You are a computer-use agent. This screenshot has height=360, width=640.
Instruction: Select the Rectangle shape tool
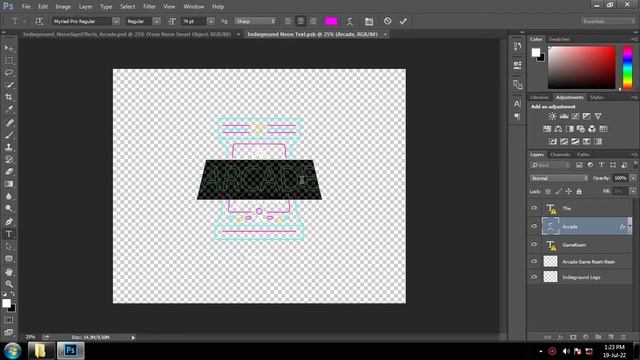[9, 259]
